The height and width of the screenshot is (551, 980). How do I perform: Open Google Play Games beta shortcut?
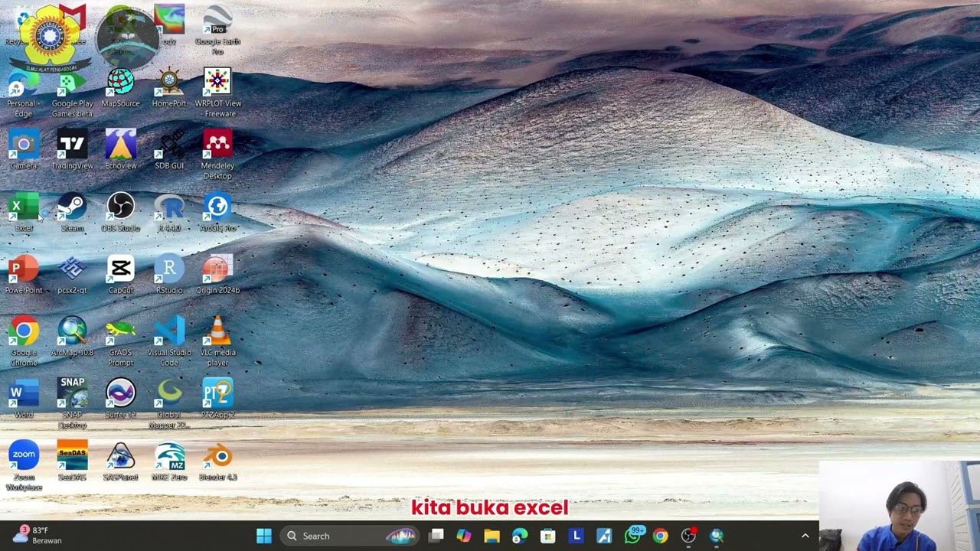coord(72,93)
